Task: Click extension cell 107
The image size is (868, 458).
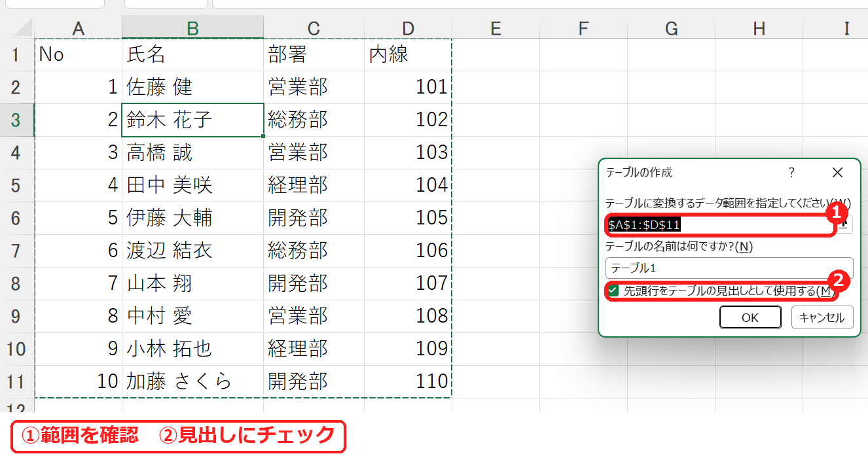Action: point(408,283)
